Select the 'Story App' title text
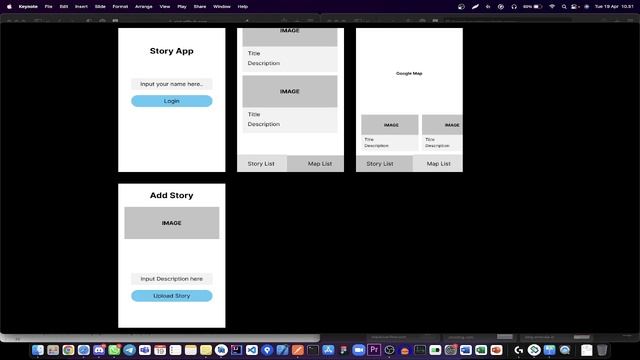Image resolution: width=640 pixels, height=360 pixels. [171, 51]
